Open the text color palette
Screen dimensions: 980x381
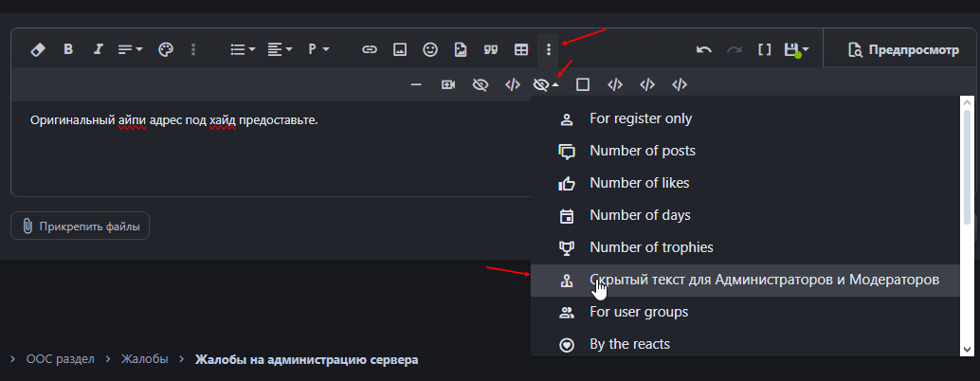point(165,49)
